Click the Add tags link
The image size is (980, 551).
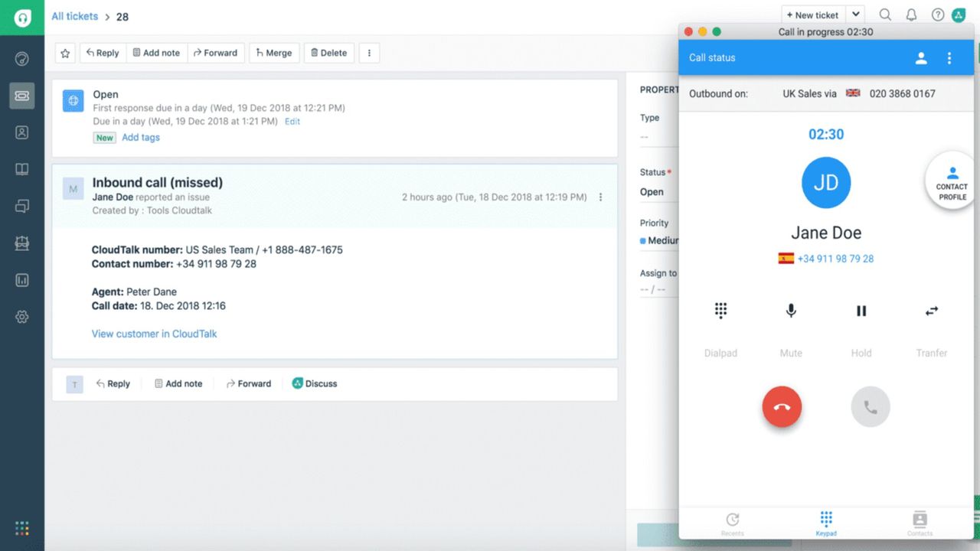[141, 138]
